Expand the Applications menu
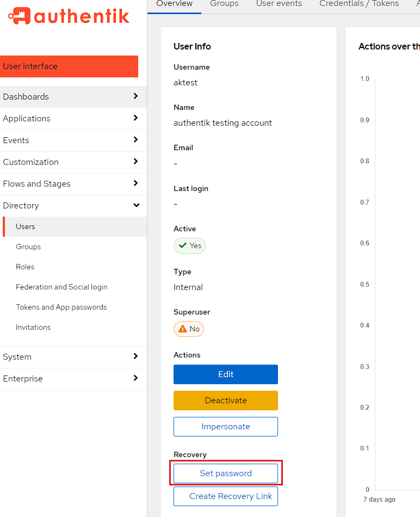420x517 pixels. 73,119
